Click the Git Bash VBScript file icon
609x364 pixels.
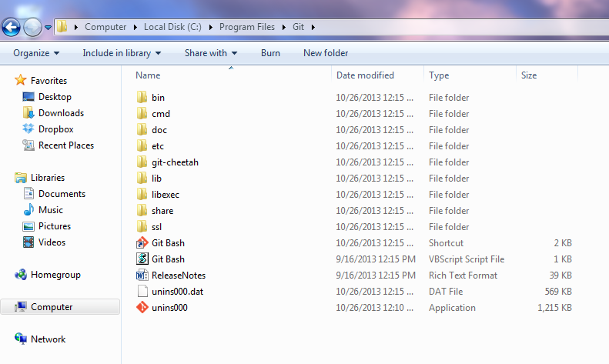click(142, 259)
